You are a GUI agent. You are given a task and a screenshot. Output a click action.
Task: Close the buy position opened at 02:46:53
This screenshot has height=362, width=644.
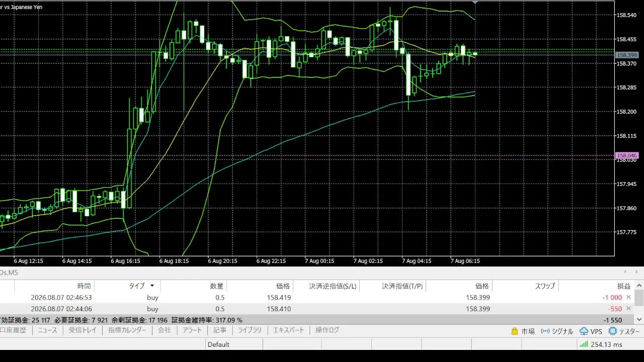tap(628, 297)
